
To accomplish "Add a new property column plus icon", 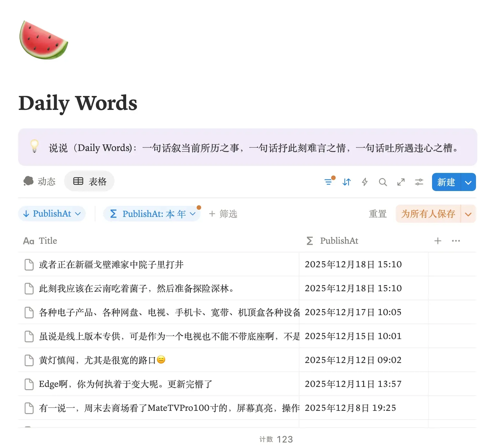I will pos(438,241).
